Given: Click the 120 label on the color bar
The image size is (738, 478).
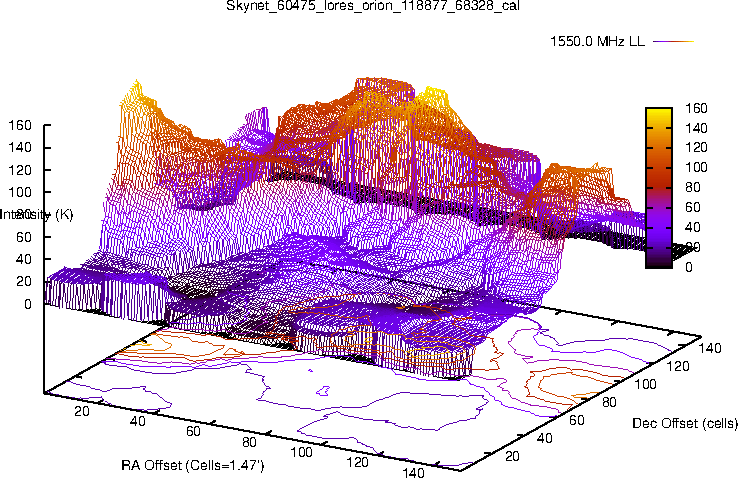Looking at the screenshot, I should 696,148.
